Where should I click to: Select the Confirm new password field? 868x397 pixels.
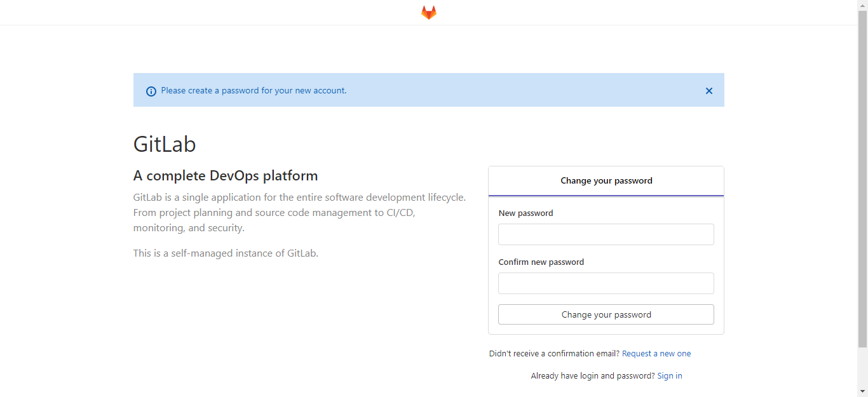pos(606,283)
